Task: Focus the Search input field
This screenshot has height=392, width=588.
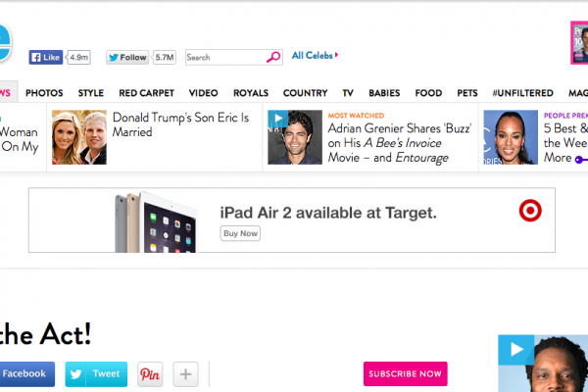Action: click(233, 58)
